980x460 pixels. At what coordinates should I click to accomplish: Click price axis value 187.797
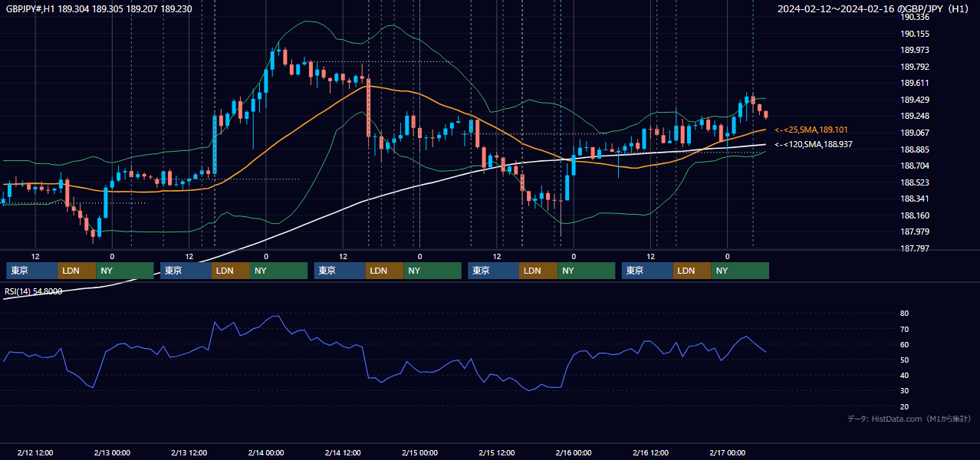(915, 248)
